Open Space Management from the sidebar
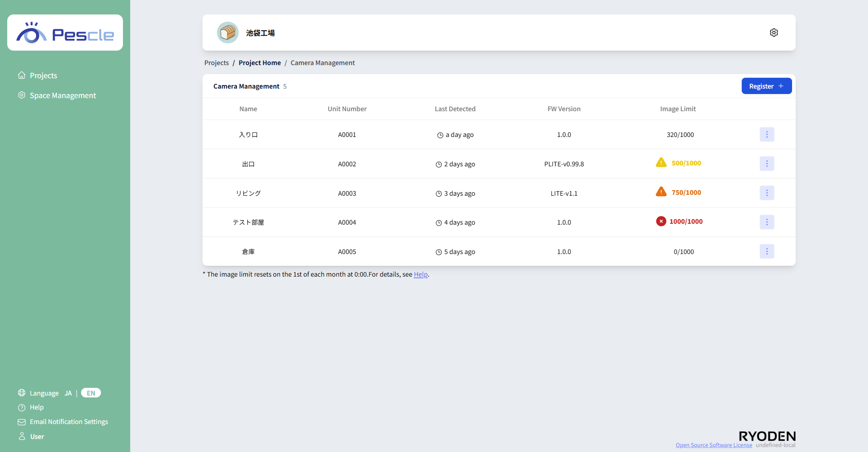The width and height of the screenshot is (868, 452). [63, 95]
